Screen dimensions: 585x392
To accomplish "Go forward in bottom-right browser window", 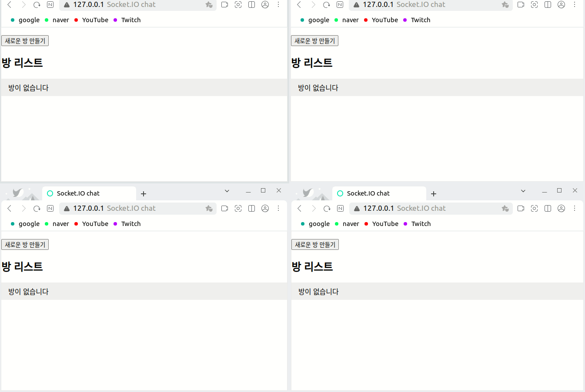I will (x=314, y=209).
